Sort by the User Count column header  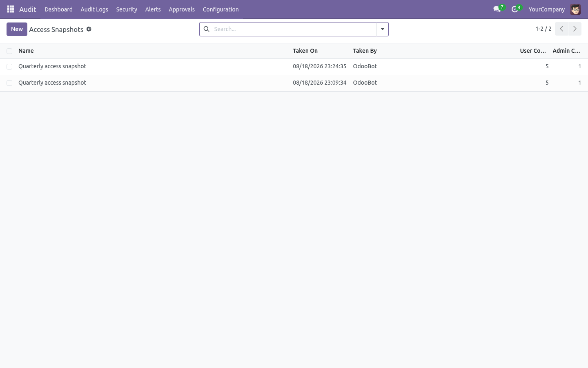tap(533, 51)
